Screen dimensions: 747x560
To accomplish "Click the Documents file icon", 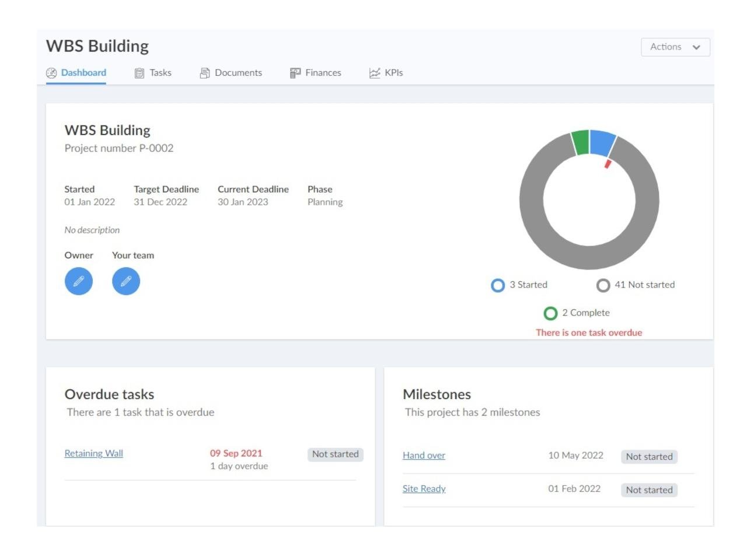I will tap(205, 73).
